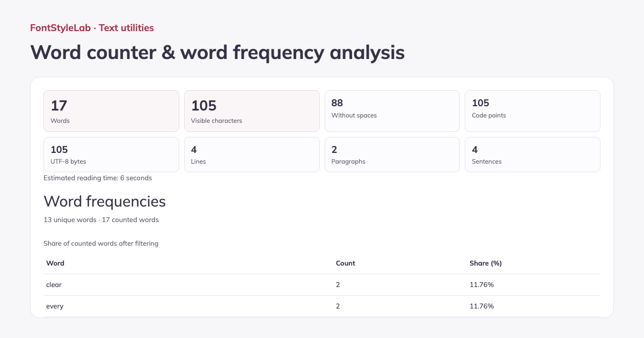
Task: Click the 2 Paragraphs stat card
Action: point(392,155)
